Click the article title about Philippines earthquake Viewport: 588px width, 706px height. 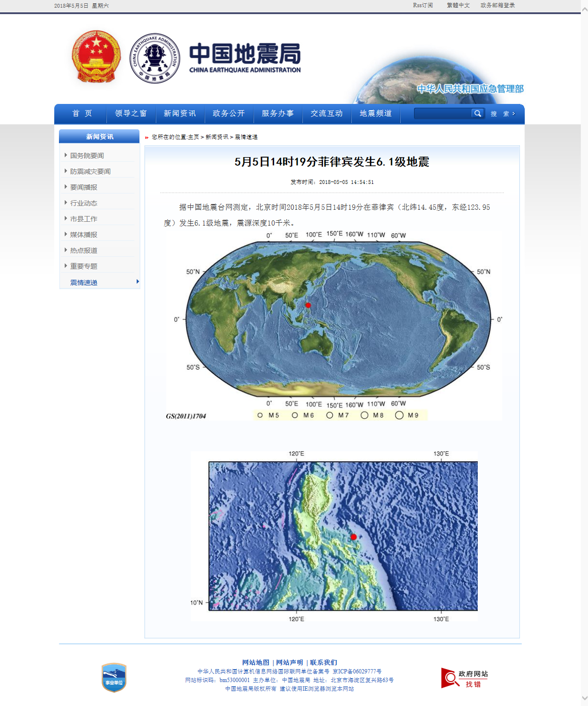click(x=332, y=162)
